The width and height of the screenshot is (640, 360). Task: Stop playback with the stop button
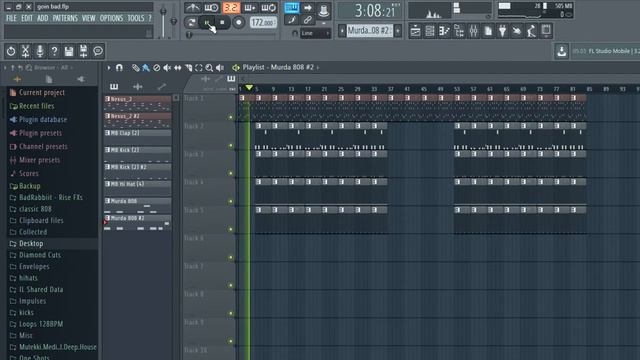point(222,22)
